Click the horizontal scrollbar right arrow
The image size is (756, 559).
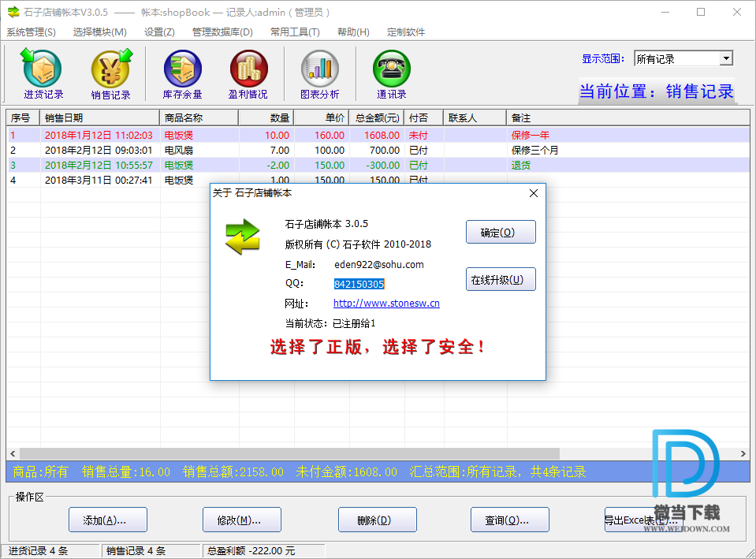pyautogui.click(x=743, y=453)
